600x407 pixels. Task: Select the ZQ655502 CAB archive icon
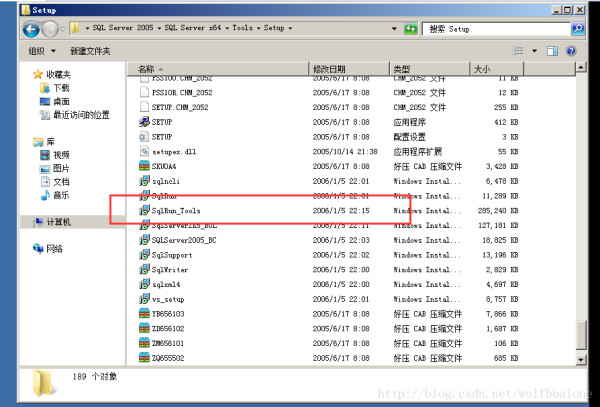pyautogui.click(x=144, y=358)
